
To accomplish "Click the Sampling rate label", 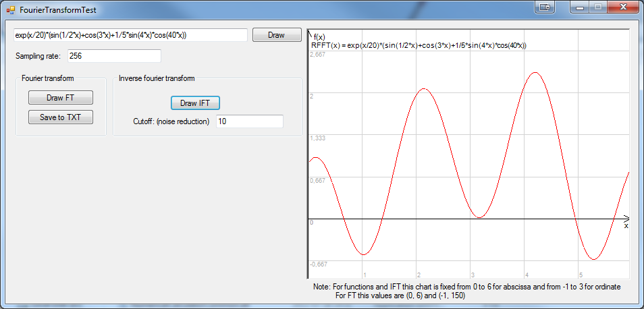I will point(38,56).
